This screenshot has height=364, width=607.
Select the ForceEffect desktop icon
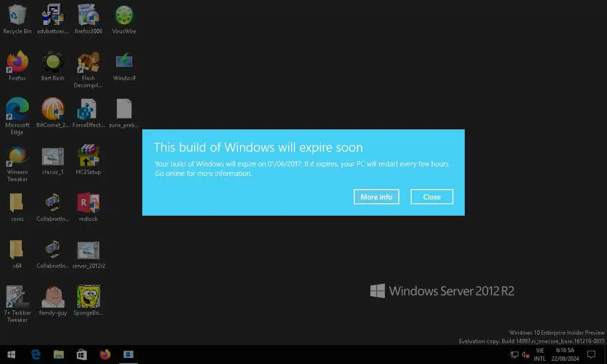pos(88,113)
